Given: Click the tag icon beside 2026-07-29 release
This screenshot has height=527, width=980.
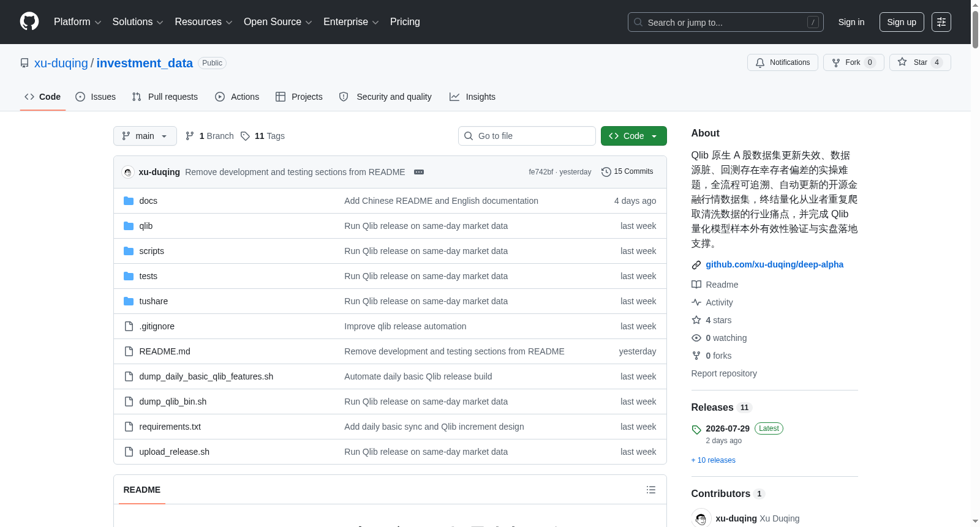Looking at the screenshot, I should point(696,429).
